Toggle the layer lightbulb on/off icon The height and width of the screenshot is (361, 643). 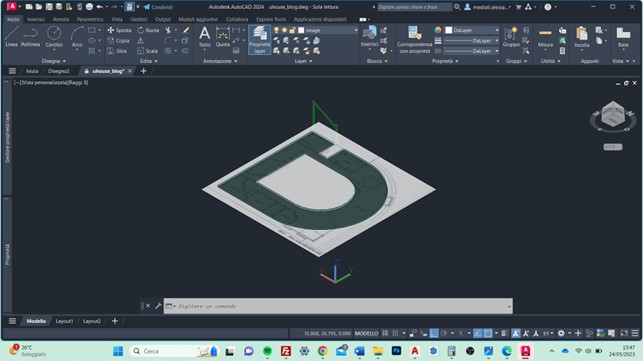tap(276, 30)
